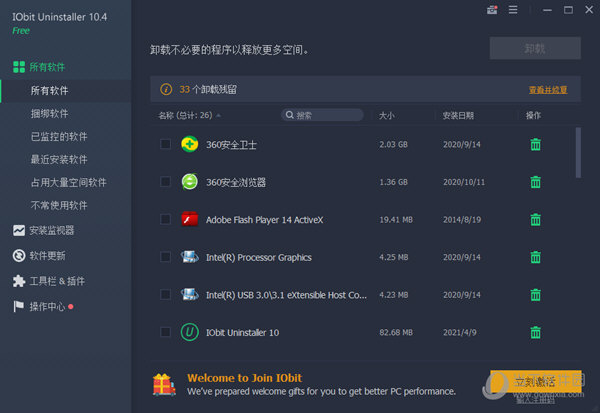Click trash icon for Intel(R) USB 3.0\3.1 row

coord(535,295)
